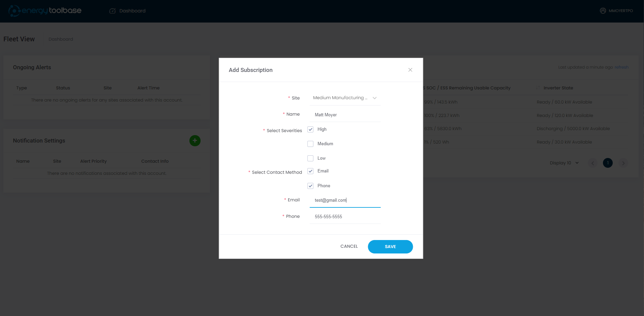Click the Dashboard gauge icon in header
Image resolution: width=644 pixels, height=316 pixels.
point(112,11)
